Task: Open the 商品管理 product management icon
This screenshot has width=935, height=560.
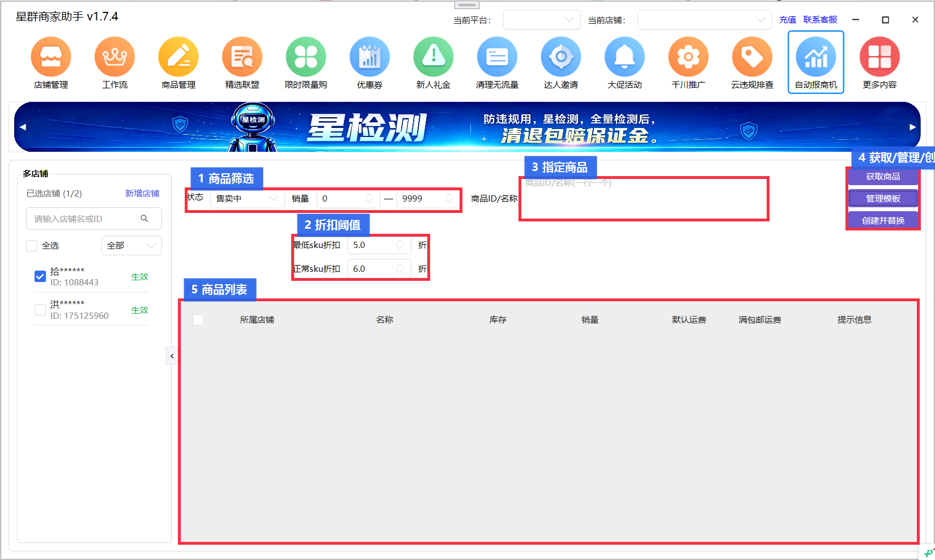Action: tap(178, 57)
